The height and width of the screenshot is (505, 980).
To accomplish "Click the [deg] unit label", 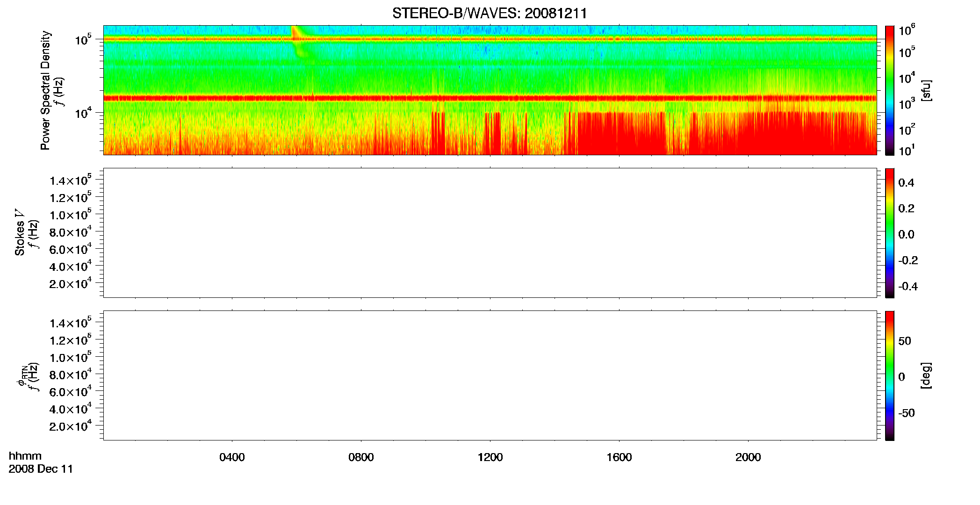I will tap(926, 375).
